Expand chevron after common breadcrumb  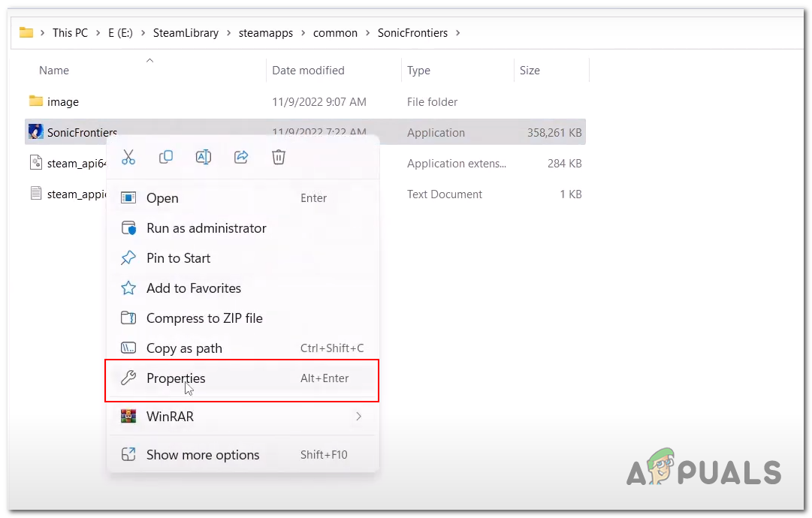(x=367, y=33)
